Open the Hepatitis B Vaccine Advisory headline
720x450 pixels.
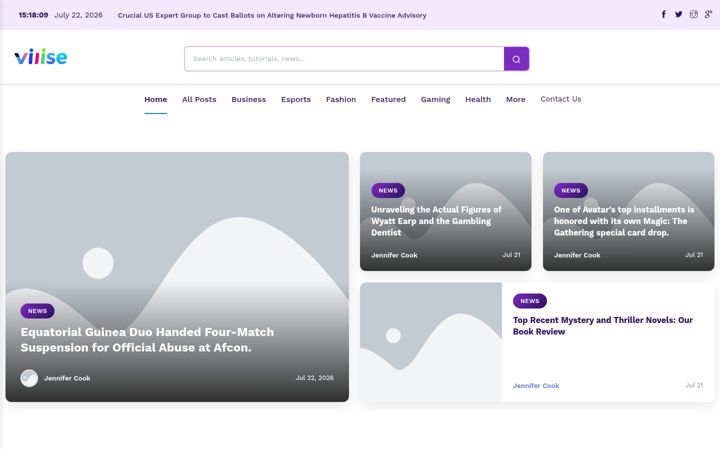click(272, 15)
